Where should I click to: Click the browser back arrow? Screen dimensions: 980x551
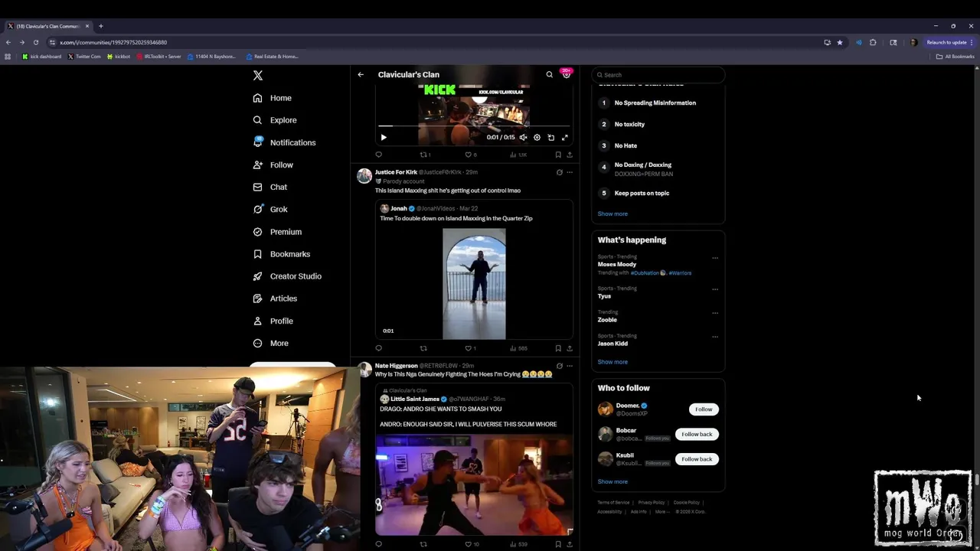point(8,42)
